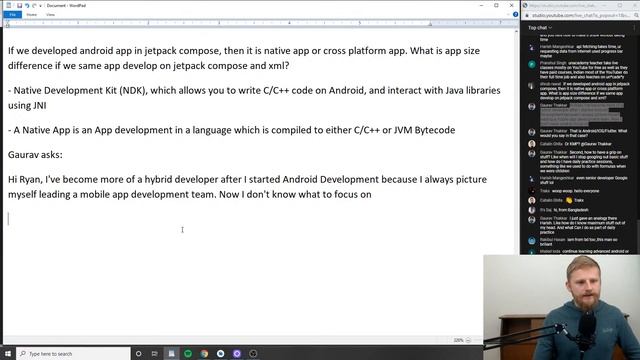Image resolution: width=640 pixels, height=360 pixels.
Task: Click the Redo arrow in WordPad
Action: click(34, 5)
